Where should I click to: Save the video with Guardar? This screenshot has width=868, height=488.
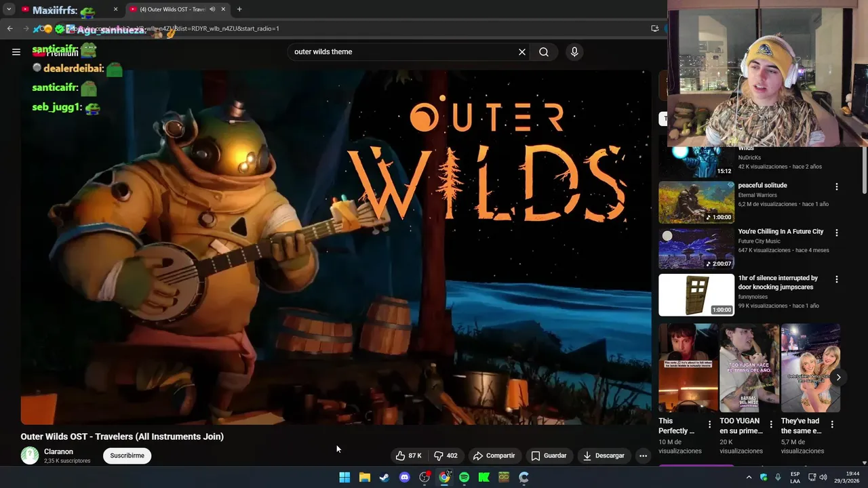point(549,455)
